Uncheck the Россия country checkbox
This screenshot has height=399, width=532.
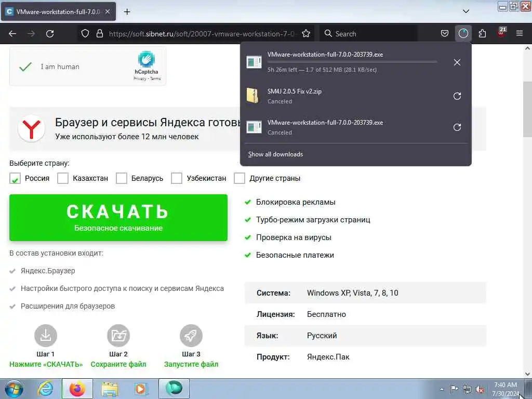pyautogui.click(x=15, y=178)
